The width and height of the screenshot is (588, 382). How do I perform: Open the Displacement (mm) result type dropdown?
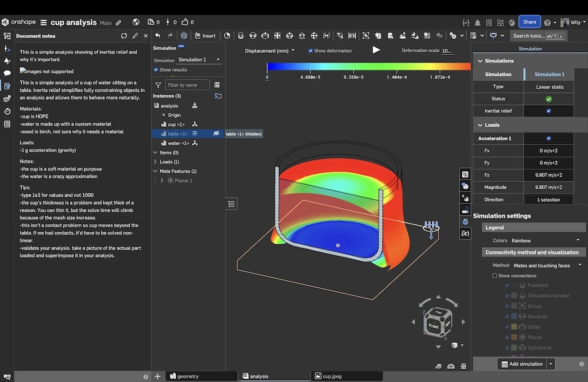270,50
